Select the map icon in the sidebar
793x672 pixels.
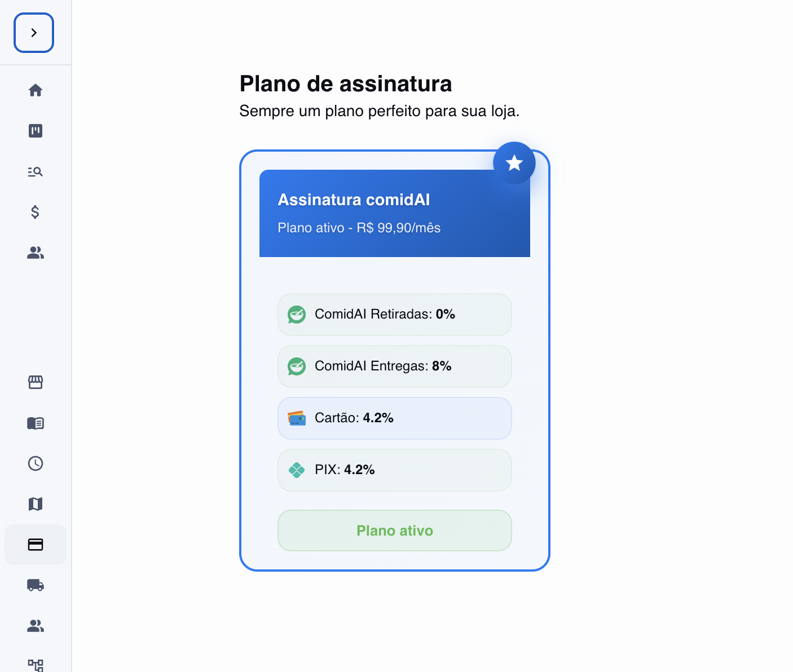click(35, 504)
